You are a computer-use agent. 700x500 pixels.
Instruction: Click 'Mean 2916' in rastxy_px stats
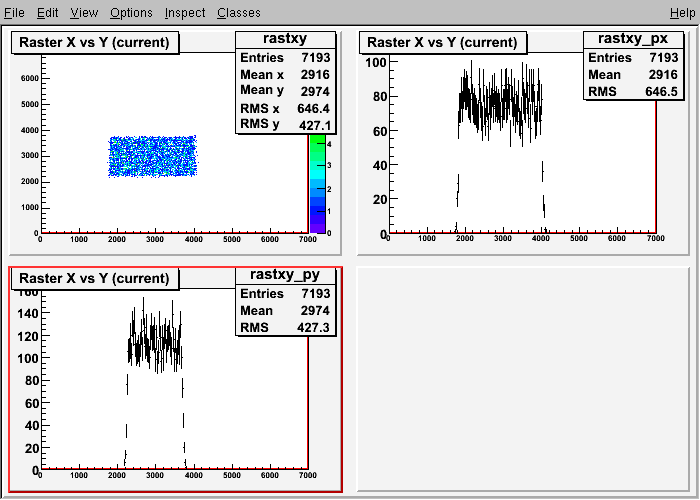tap(633, 75)
